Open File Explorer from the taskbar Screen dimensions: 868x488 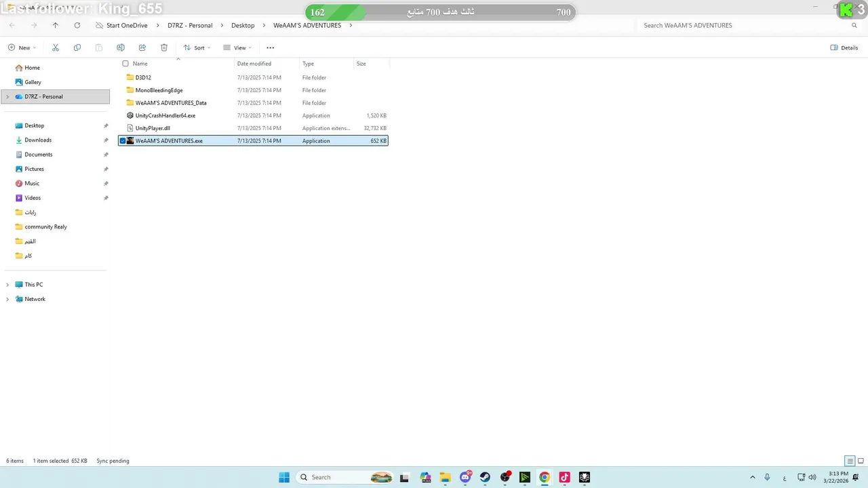pos(445,477)
